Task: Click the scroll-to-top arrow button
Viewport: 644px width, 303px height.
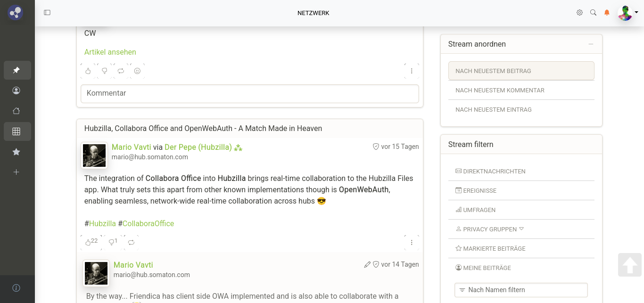Action: [630, 265]
